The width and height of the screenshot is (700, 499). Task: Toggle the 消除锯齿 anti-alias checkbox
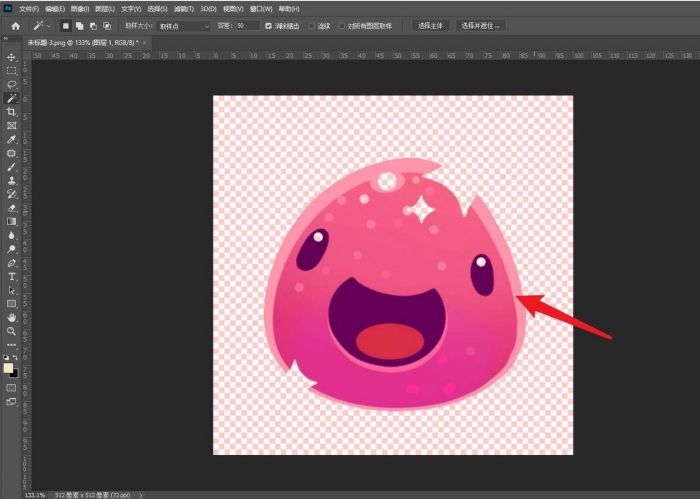[x=268, y=25]
